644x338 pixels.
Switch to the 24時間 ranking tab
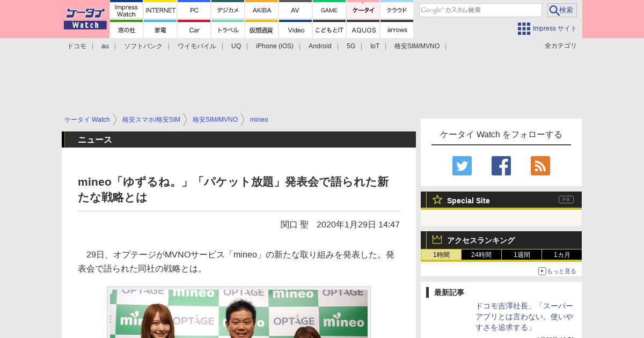tap(481, 255)
